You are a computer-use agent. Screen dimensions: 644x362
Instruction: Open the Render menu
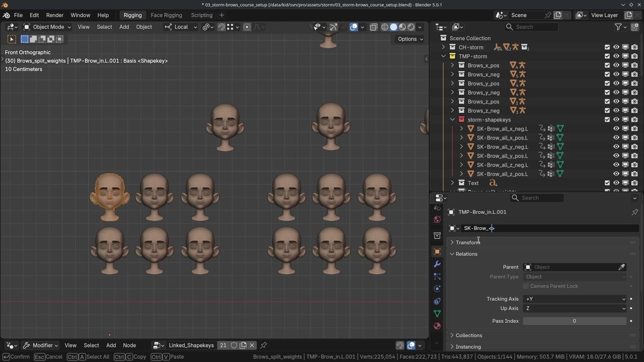55,15
